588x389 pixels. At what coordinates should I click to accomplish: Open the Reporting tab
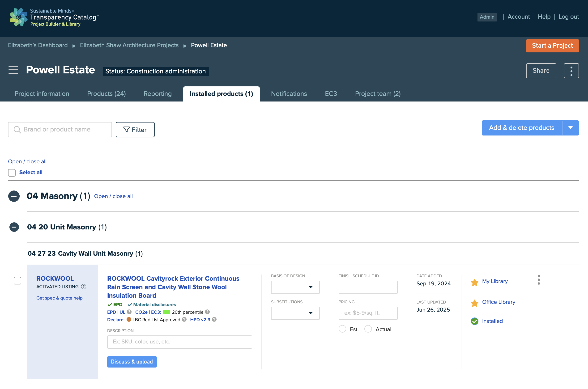[x=158, y=94]
